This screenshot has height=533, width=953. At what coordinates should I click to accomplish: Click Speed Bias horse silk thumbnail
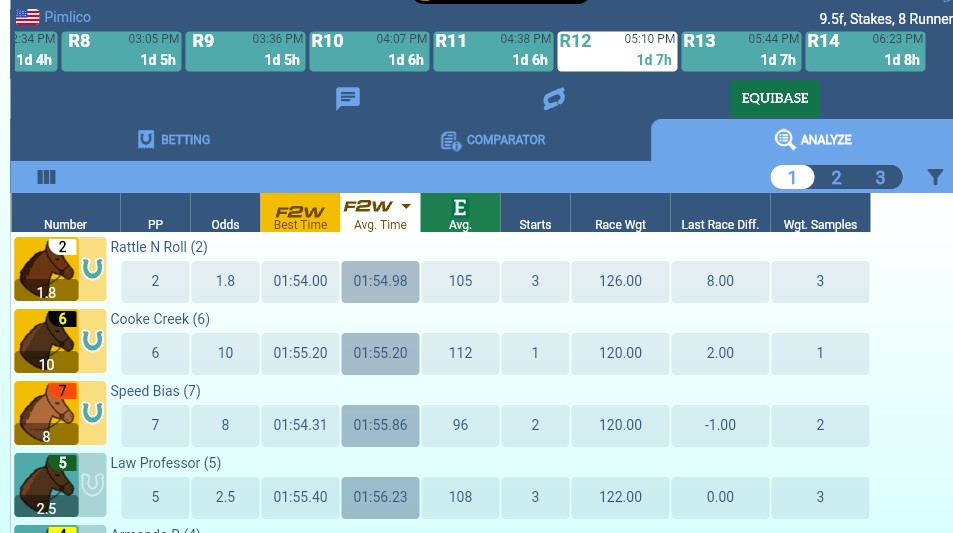[x=46, y=413]
